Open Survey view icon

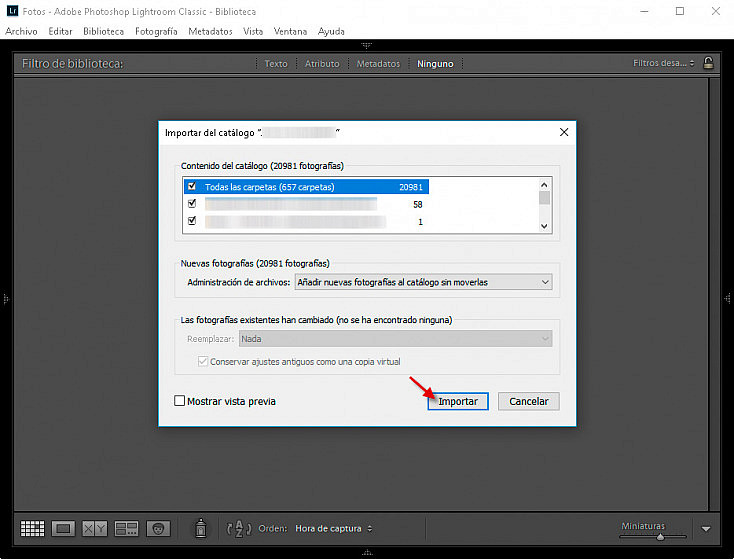click(x=126, y=529)
